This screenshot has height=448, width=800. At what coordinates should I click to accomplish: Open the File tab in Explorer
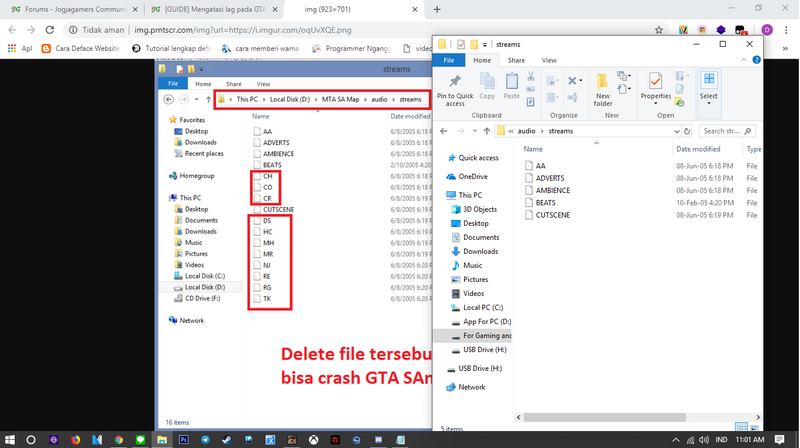(x=448, y=60)
